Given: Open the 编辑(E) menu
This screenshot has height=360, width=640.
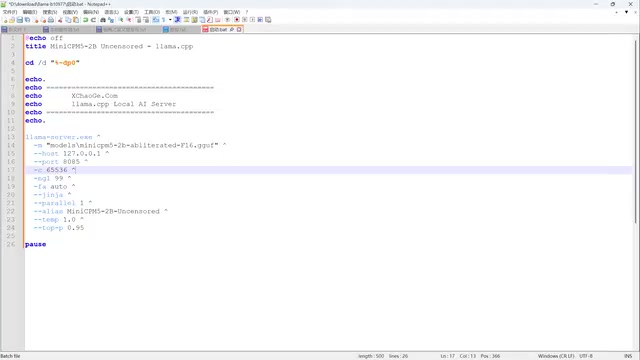Looking at the screenshot, I should click(30, 12).
